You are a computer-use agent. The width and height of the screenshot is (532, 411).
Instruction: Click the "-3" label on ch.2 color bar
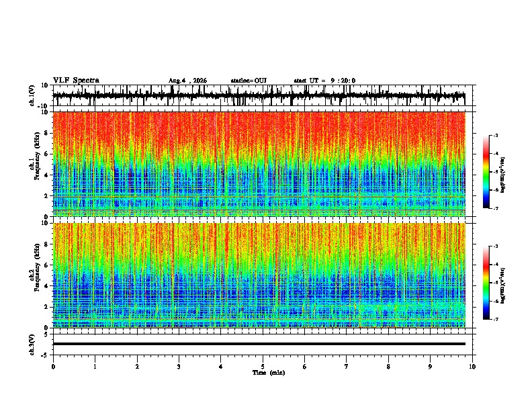496,246
